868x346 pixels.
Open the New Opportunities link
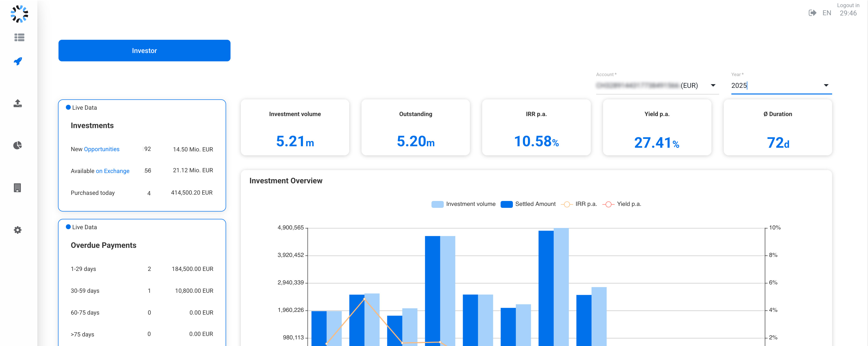point(102,149)
